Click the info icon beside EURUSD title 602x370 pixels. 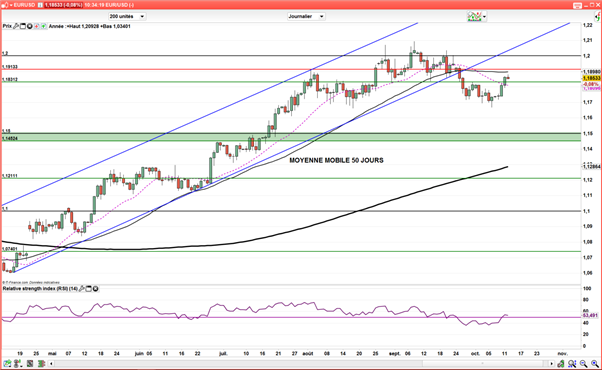[40, 5]
